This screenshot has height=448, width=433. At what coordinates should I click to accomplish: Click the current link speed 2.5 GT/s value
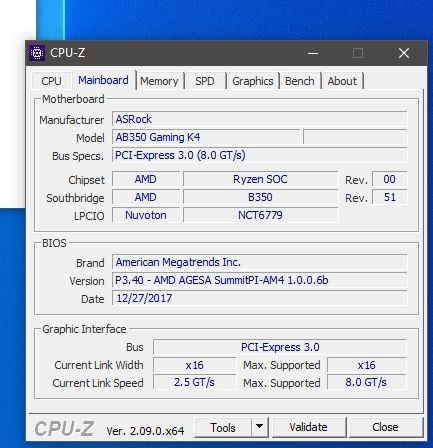point(194,382)
